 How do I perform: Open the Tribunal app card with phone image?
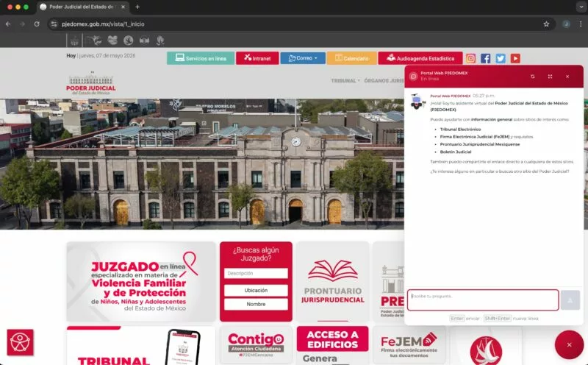[x=141, y=345]
